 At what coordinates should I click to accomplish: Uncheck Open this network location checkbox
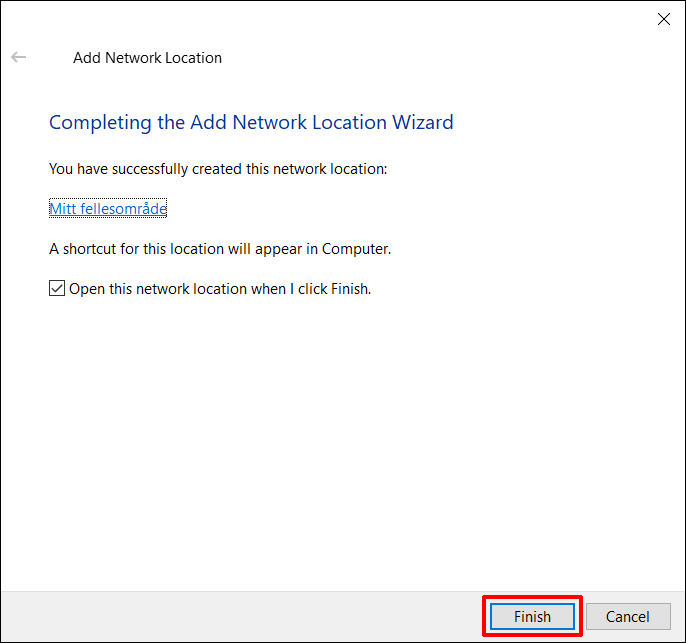(57, 289)
